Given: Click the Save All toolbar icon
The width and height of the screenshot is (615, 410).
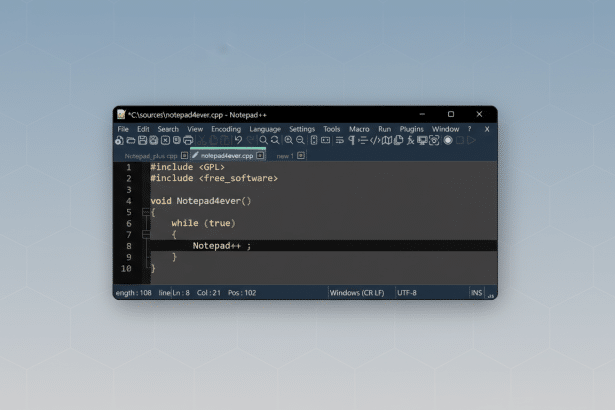Looking at the screenshot, I should 154,140.
